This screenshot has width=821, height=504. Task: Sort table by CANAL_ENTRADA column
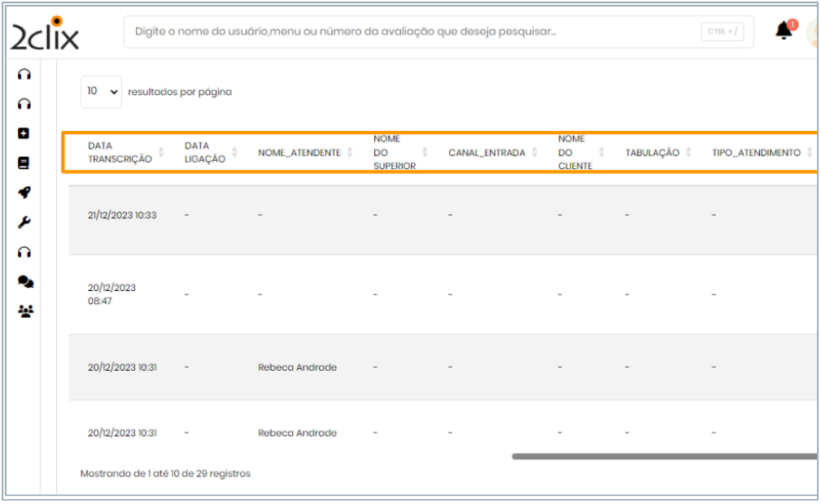[x=487, y=153]
